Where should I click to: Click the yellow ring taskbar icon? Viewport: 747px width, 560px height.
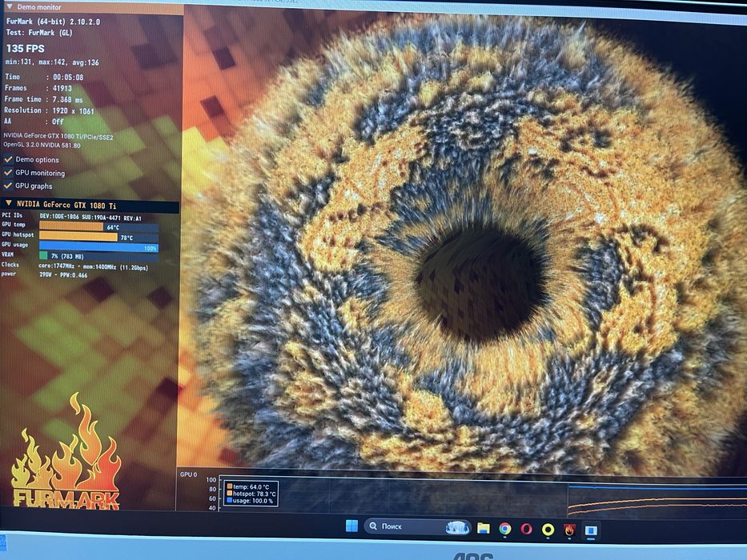click(548, 530)
